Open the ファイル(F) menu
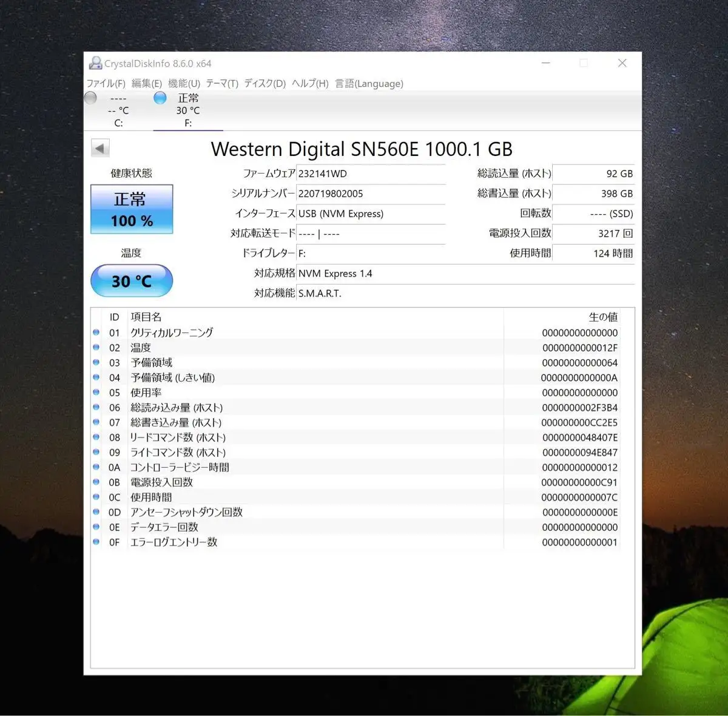 coord(106,84)
